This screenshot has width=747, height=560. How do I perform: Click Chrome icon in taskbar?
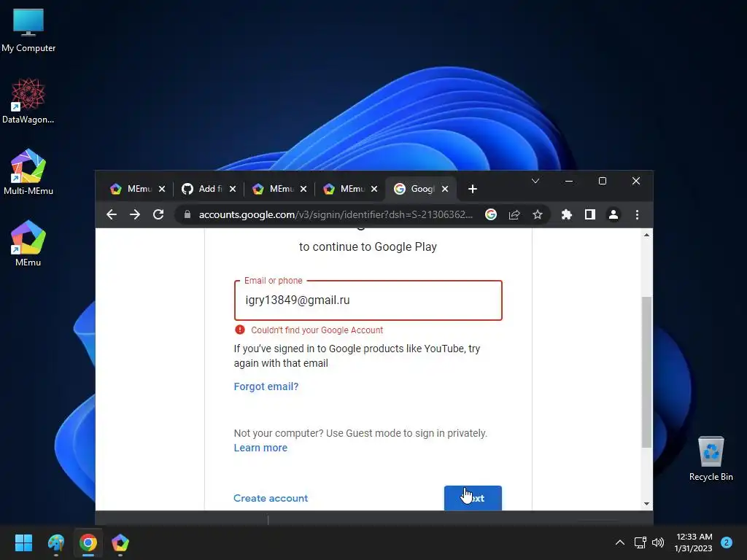[x=88, y=542]
